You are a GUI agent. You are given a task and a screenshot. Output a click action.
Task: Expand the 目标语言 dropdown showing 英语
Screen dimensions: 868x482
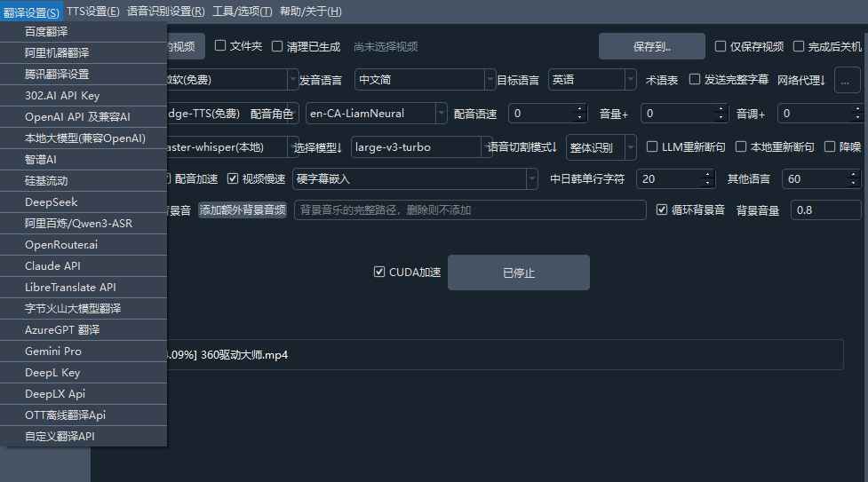(x=592, y=80)
